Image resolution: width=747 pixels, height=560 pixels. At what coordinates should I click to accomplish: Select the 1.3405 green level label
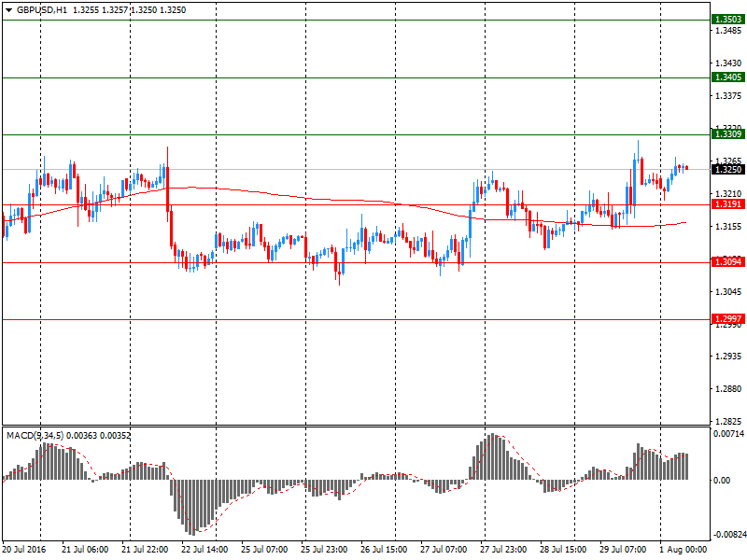click(728, 77)
